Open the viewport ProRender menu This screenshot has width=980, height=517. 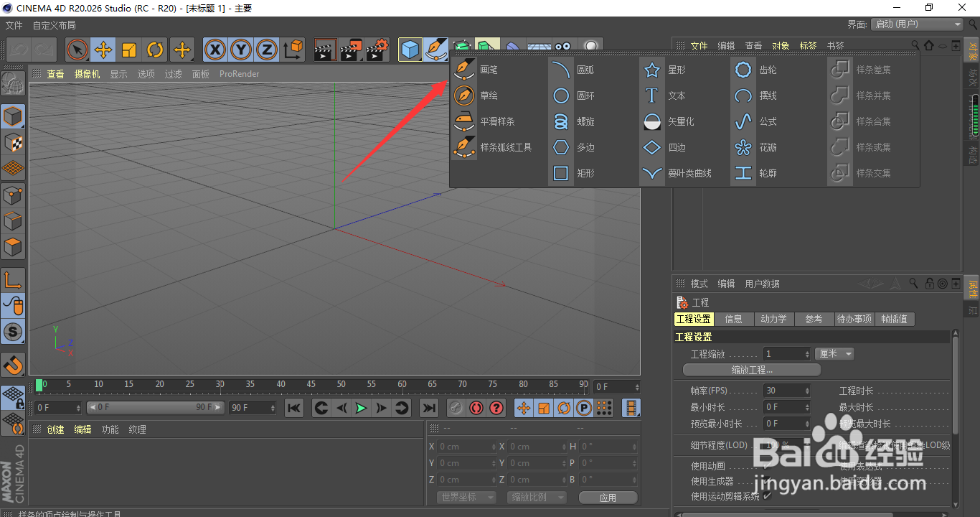(x=240, y=74)
